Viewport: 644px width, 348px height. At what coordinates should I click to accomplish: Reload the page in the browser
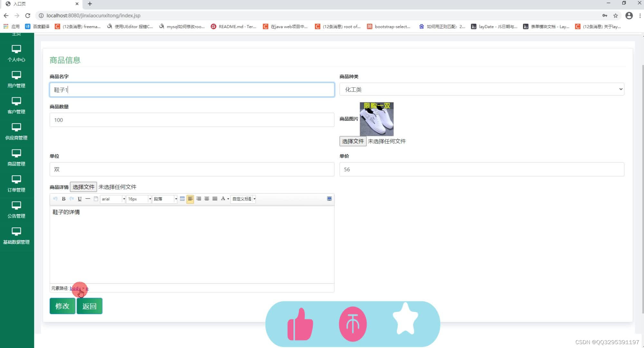28,15
